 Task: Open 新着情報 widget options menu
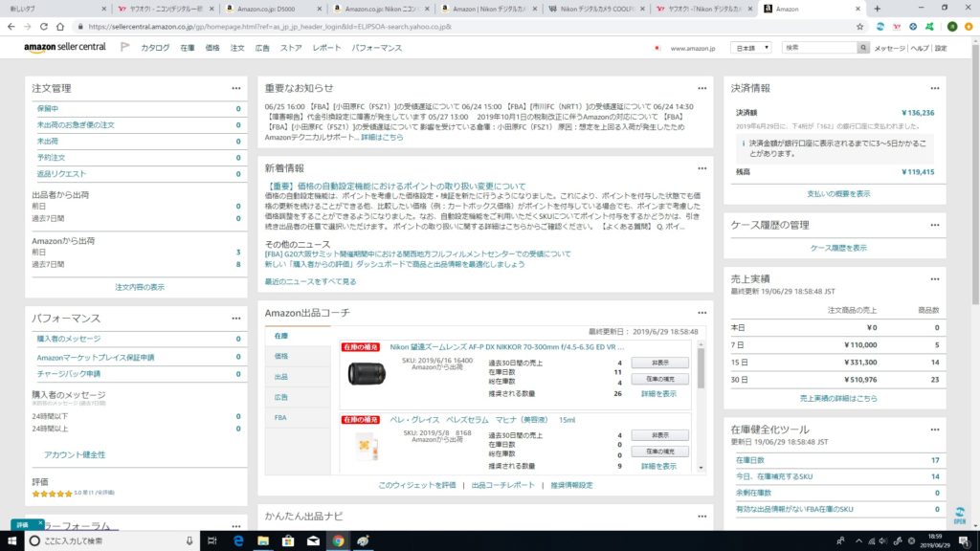pos(702,168)
